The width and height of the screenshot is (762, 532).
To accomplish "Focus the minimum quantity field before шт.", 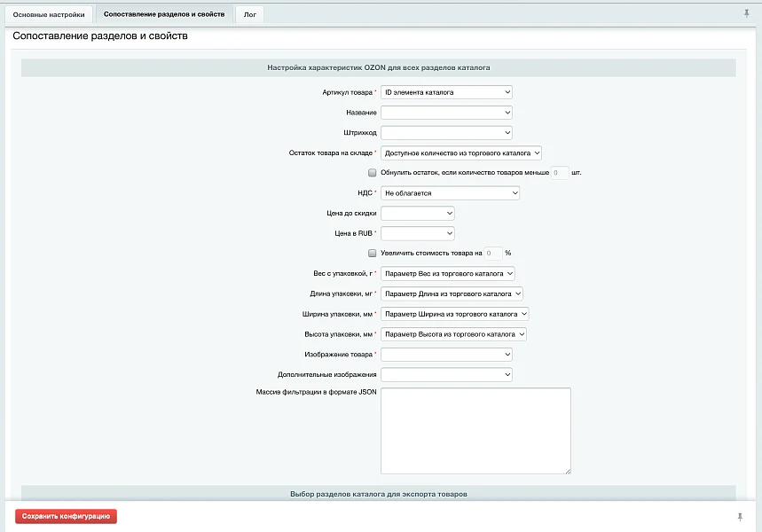I will 560,173.
